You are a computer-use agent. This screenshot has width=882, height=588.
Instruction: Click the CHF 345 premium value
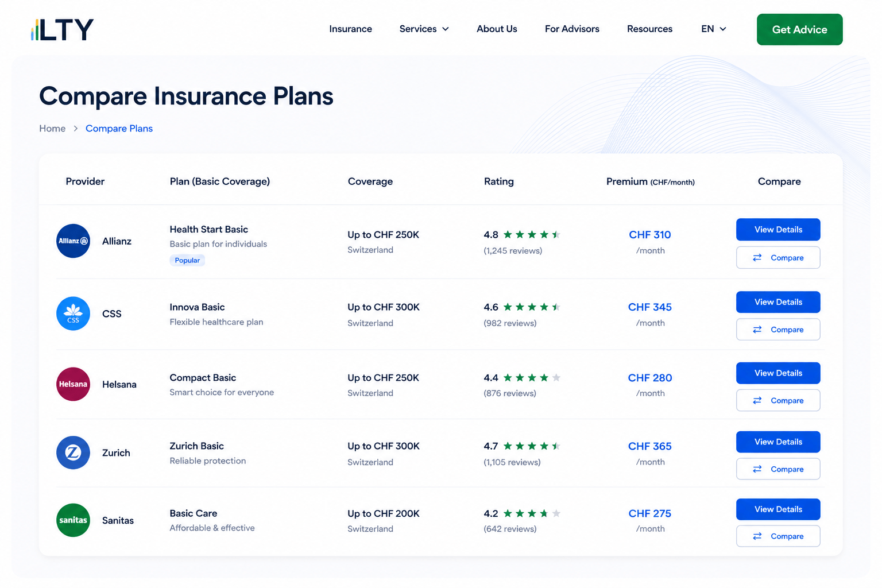point(650,307)
